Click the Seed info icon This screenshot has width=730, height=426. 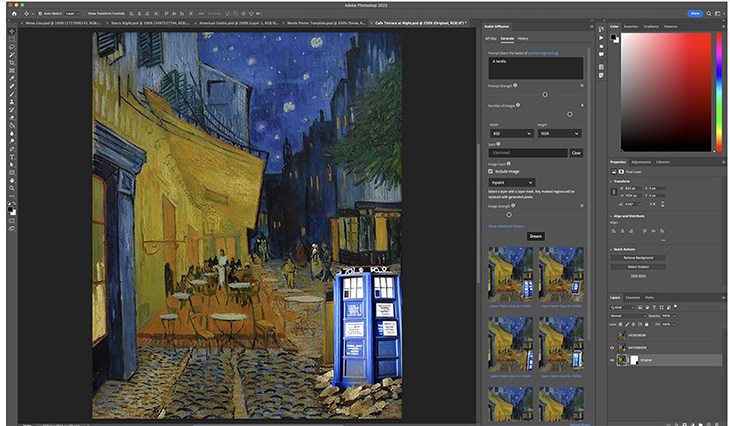tap(498, 144)
